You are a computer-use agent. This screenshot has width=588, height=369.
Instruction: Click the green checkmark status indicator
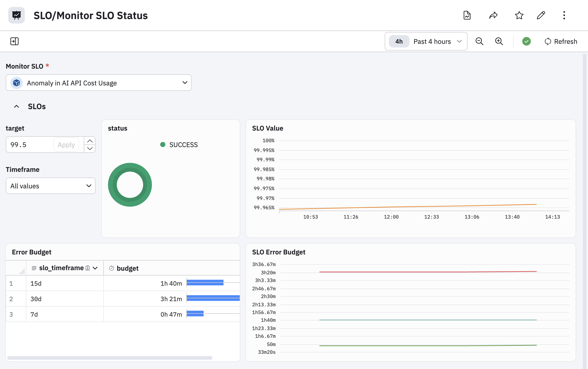[526, 41]
